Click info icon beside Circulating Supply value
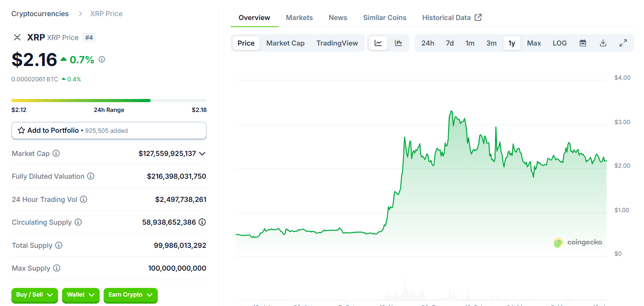The height and width of the screenshot is (306, 644). point(202,222)
